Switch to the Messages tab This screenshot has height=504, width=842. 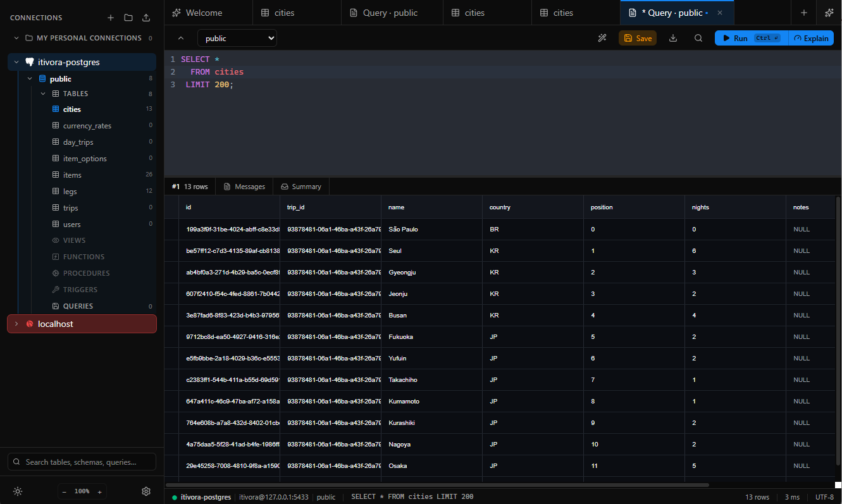click(x=244, y=186)
